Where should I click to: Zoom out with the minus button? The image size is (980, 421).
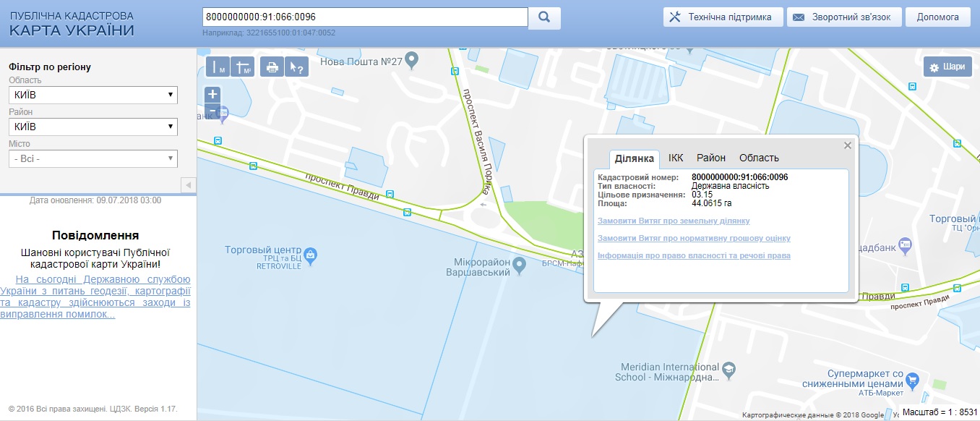(212, 111)
